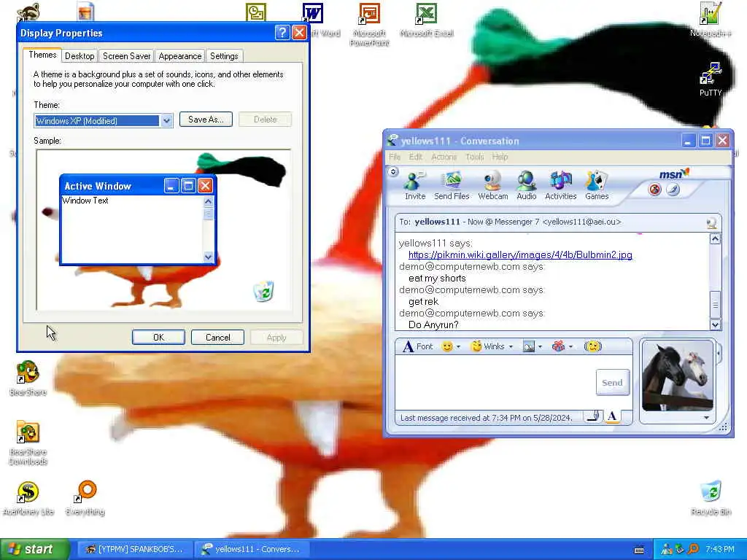Click the Save As... button
The image size is (747, 560).
pyautogui.click(x=206, y=120)
